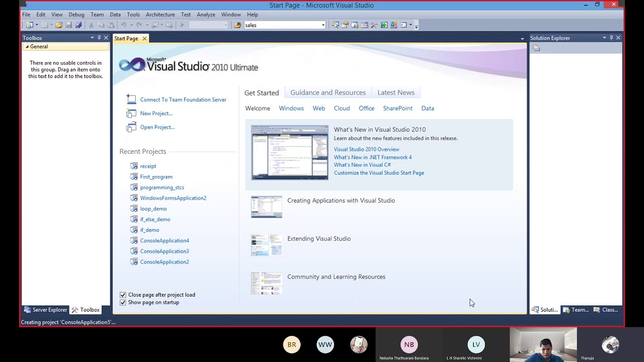Click the Navigate Forward toolbar icon
Screen dimensions: 644x362
169,25
